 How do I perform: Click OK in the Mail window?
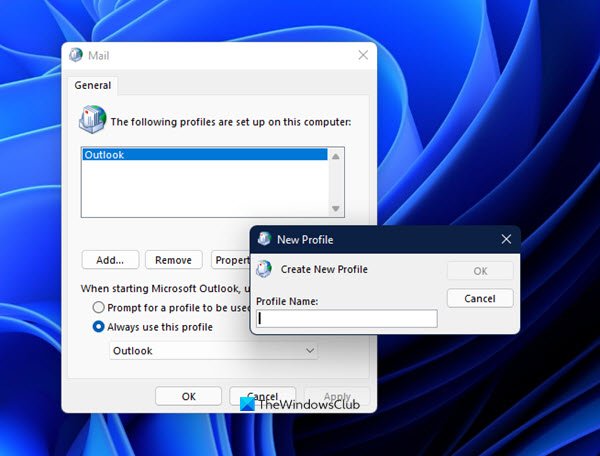[189, 396]
